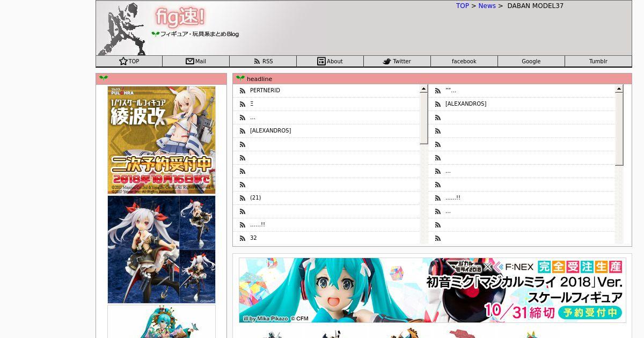Screen dimensions: 644x338
Task: Open partially visible Miku figure sidebar image
Action: pyautogui.click(x=162, y=321)
